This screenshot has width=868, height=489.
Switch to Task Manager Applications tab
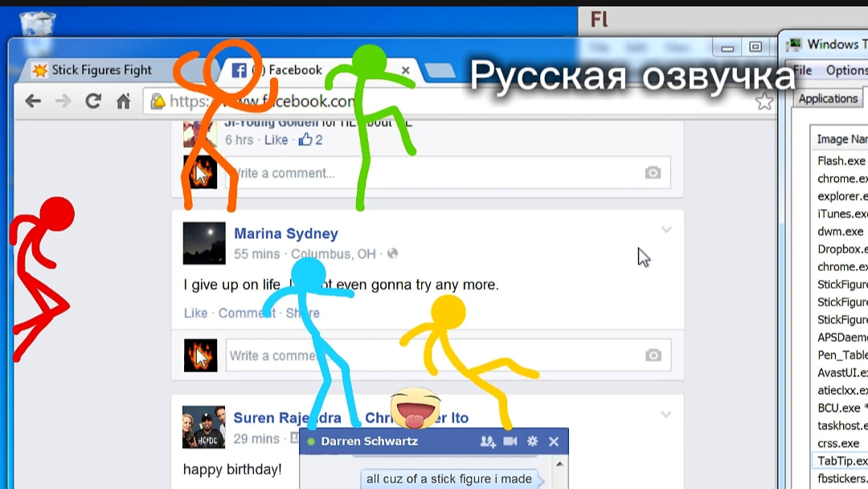(828, 99)
